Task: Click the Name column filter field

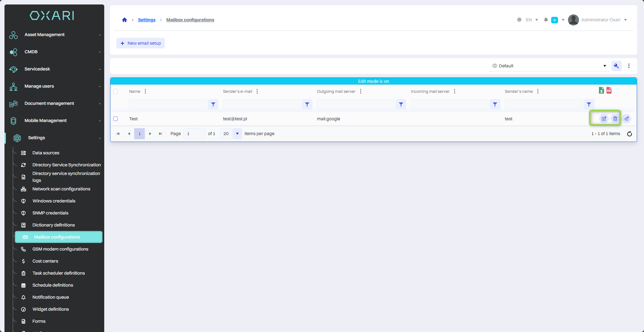Action: point(168,104)
